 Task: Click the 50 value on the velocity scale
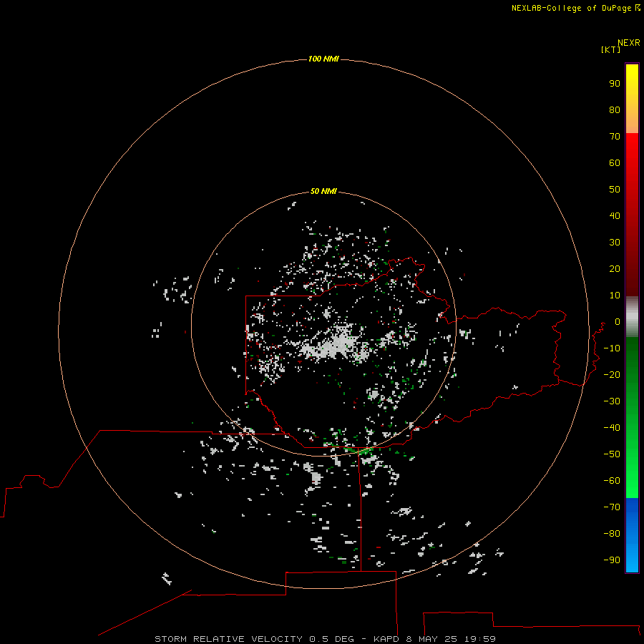[x=615, y=190]
